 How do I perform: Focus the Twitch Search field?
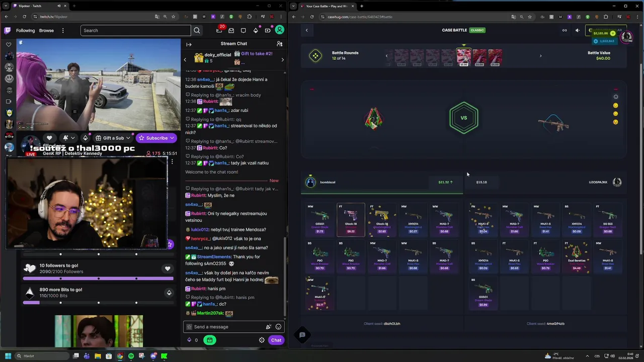135,30
